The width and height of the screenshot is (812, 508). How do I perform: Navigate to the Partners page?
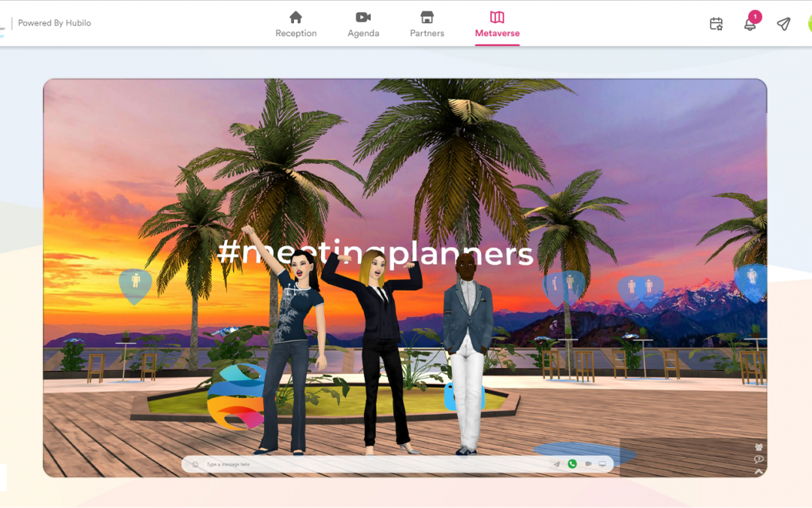pyautogui.click(x=426, y=23)
